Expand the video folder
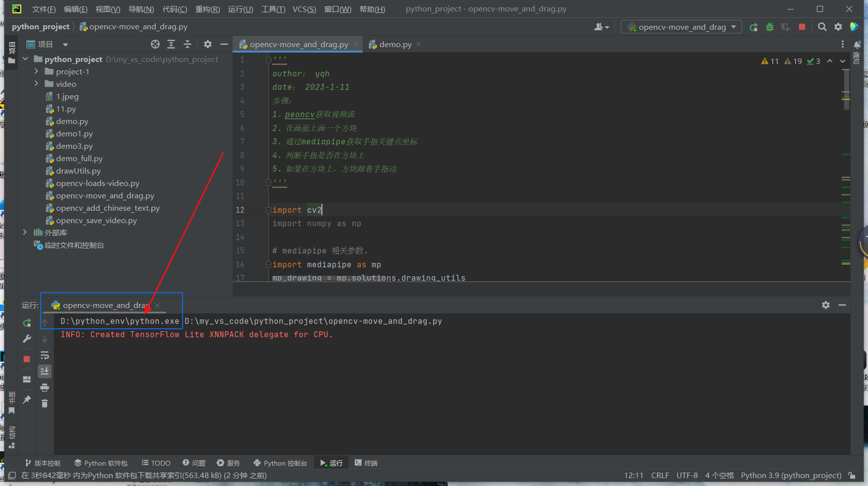Screen dimensions: 868x486 point(36,83)
